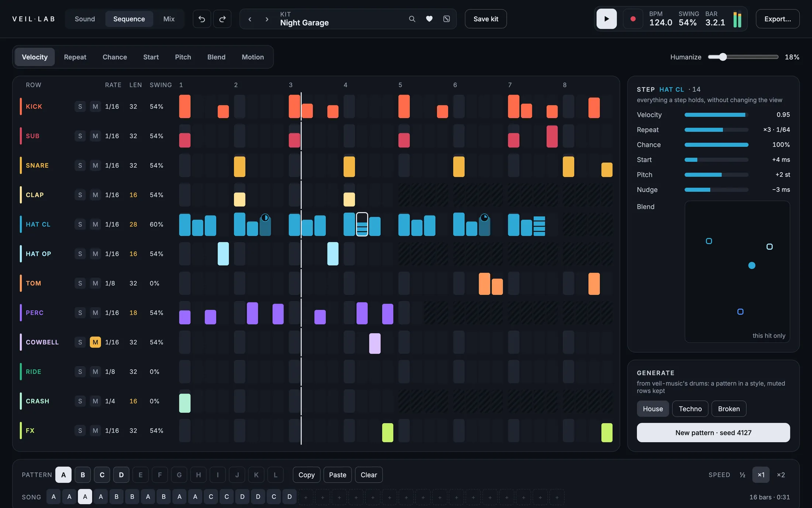Select pattern B

(83, 475)
